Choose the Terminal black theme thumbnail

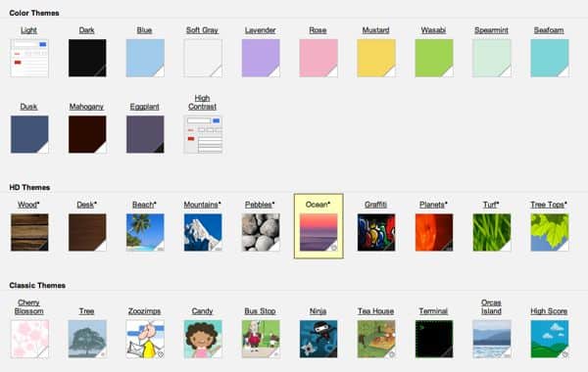(x=434, y=339)
